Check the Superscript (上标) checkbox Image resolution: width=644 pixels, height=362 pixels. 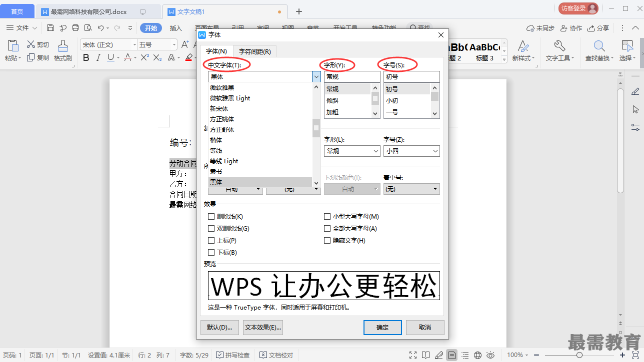pos(211,241)
